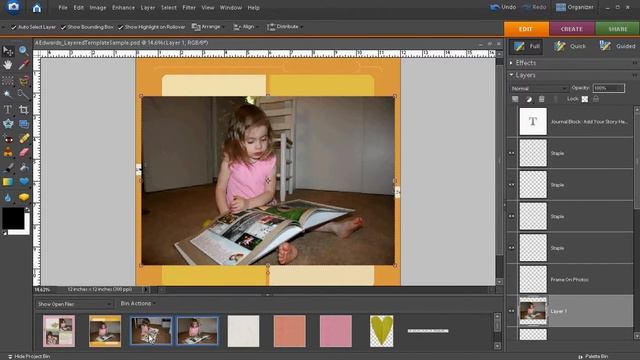Click Hide Project Bin

click(x=29, y=356)
